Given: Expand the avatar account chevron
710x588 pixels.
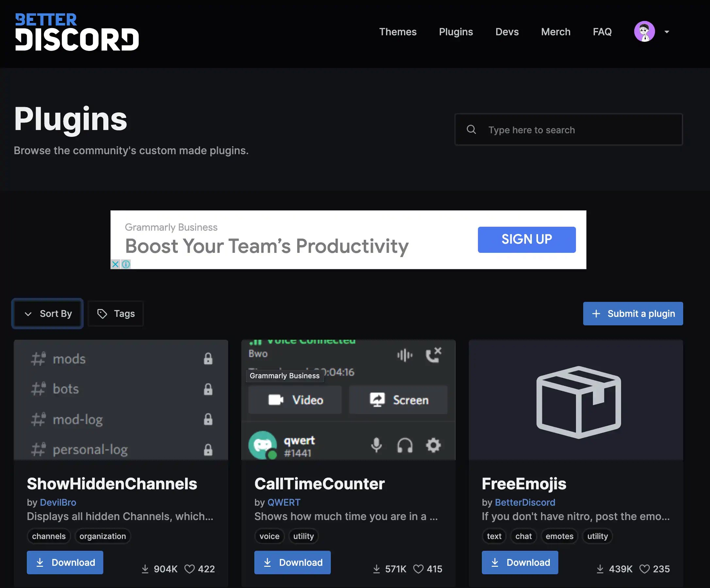Looking at the screenshot, I should click(x=667, y=31).
